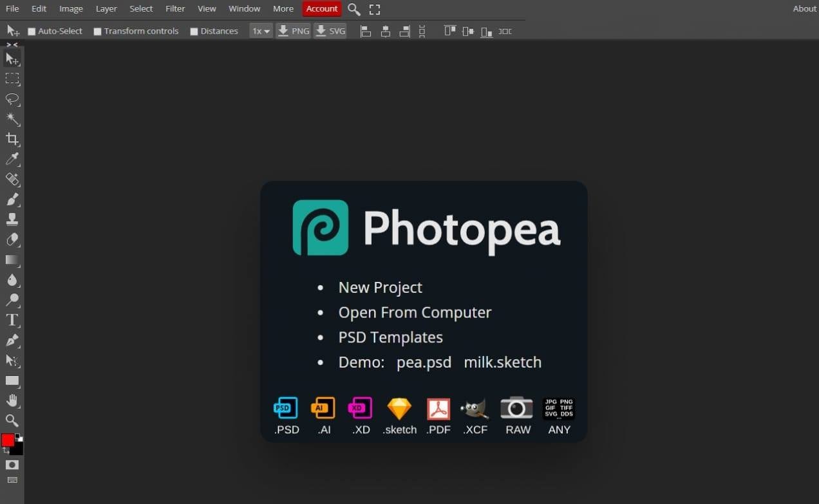Start a New Project
This screenshot has height=504, width=819.
click(x=380, y=287)
